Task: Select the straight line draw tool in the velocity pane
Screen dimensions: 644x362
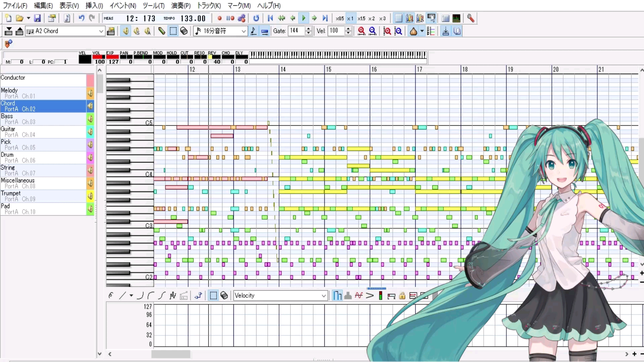Action: click(x=122, y=296)
